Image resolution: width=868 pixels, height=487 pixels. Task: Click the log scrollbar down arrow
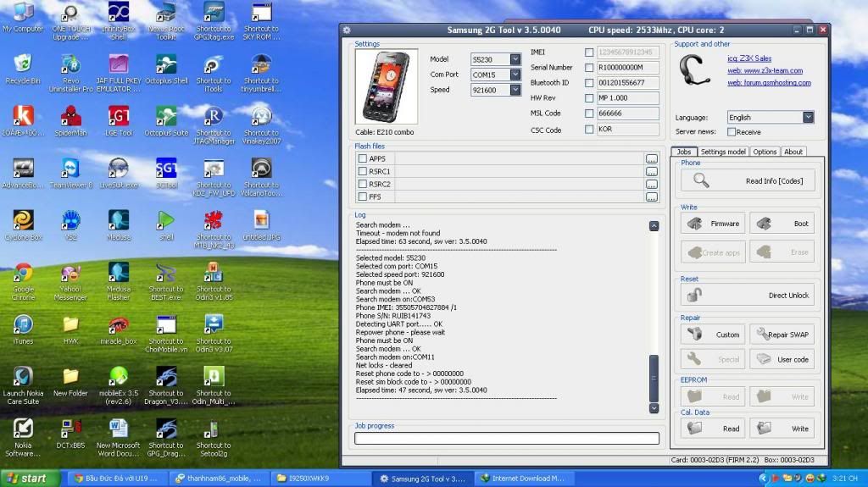tap(654, 408)
